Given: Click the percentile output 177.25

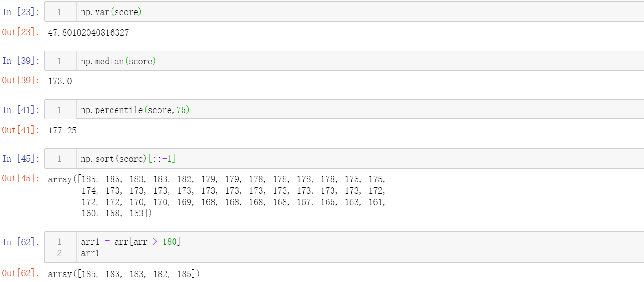Looking at the screenshot, I should 62,130.
